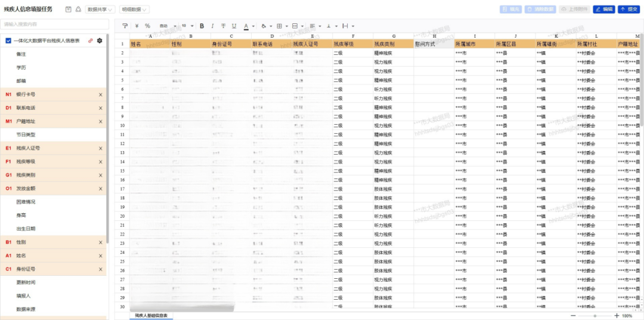Remove the 发放金额 field mapping with X
The width and height of the screenshot is (644, 320).
point(101,189)
